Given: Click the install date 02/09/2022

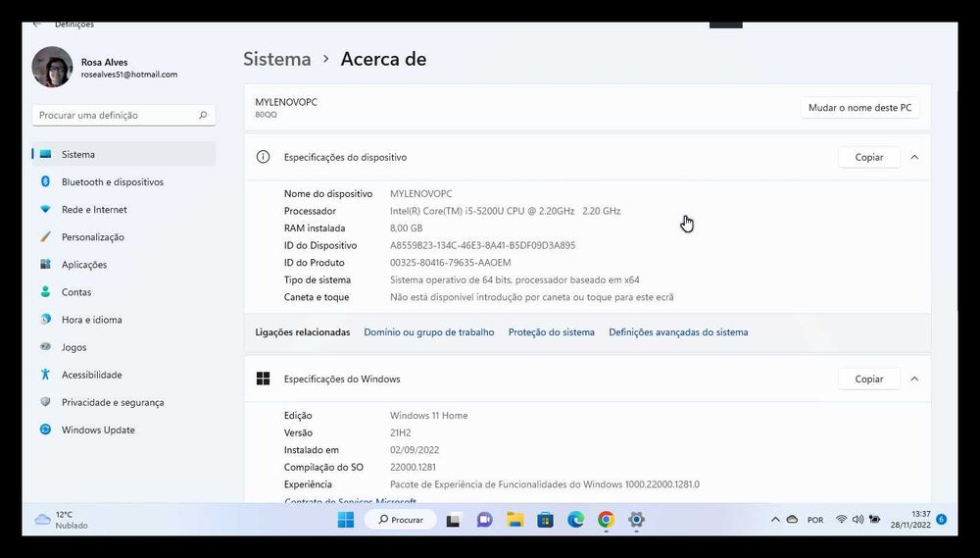Looking at the screenshot, I should pyautogui.click(x=415, y=450).
